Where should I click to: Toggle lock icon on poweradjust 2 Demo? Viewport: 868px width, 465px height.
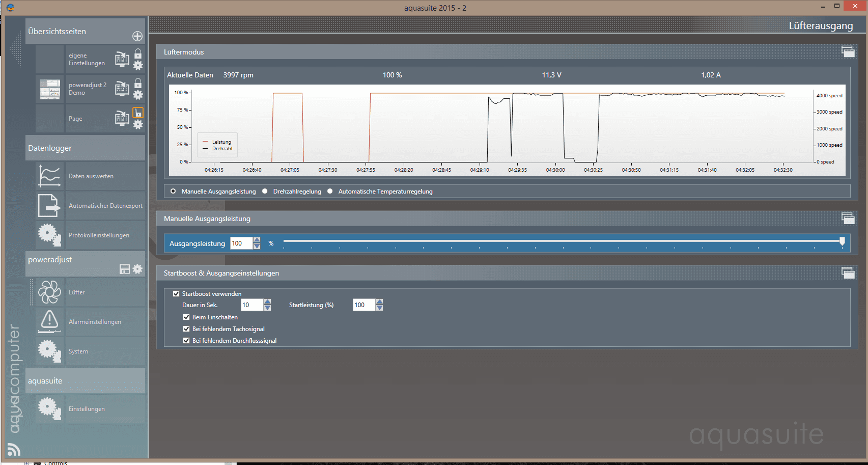click(x=138, y=83)
